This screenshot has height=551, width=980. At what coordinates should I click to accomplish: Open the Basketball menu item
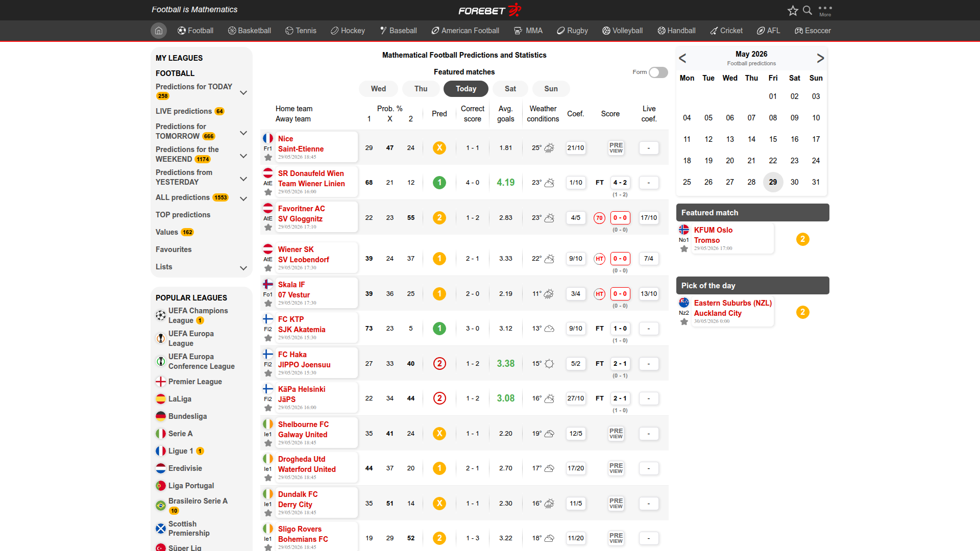(250, 31)
